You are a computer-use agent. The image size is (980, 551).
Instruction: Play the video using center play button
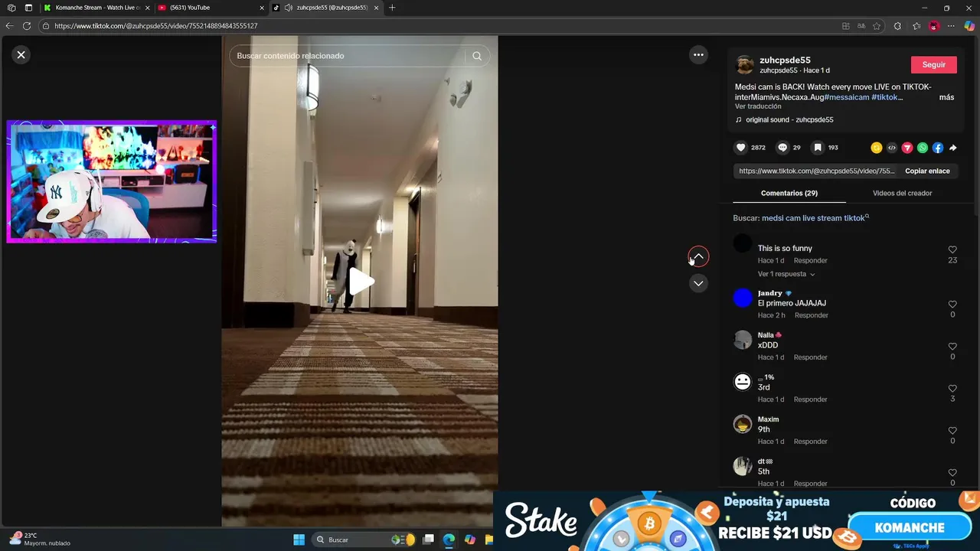[361, 282]
